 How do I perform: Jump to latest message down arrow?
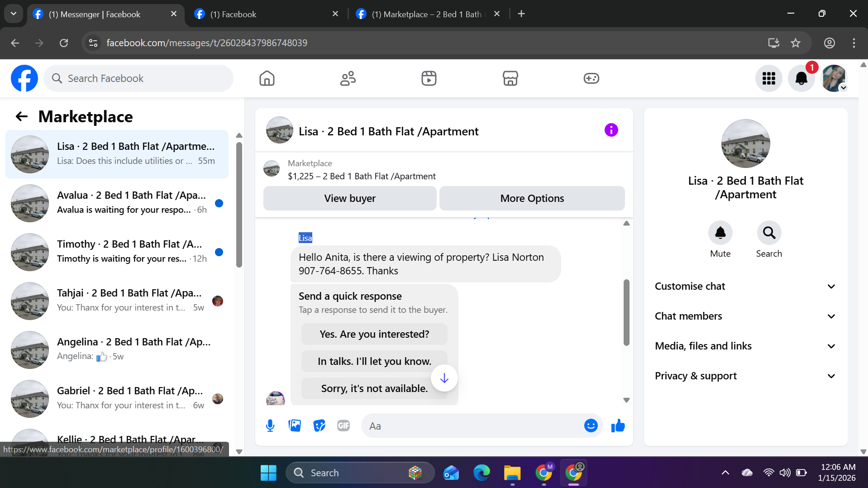(x=444, y=378)
